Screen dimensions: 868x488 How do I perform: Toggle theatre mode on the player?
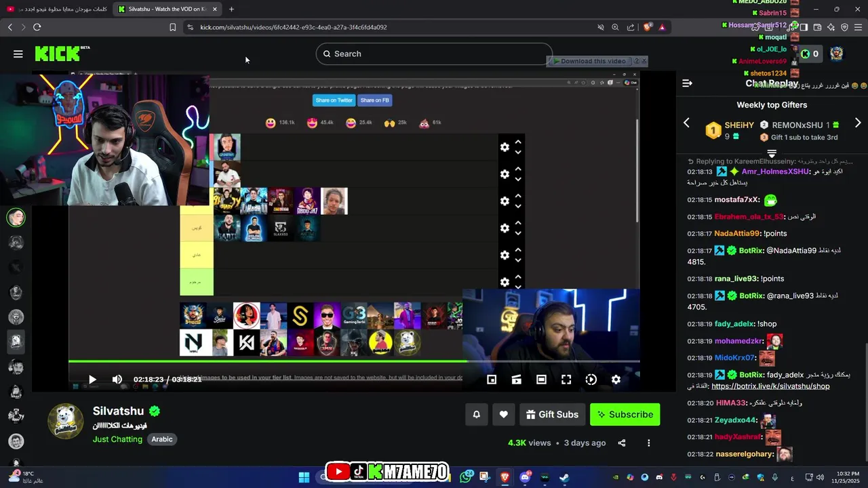click(x=541, y=380)
